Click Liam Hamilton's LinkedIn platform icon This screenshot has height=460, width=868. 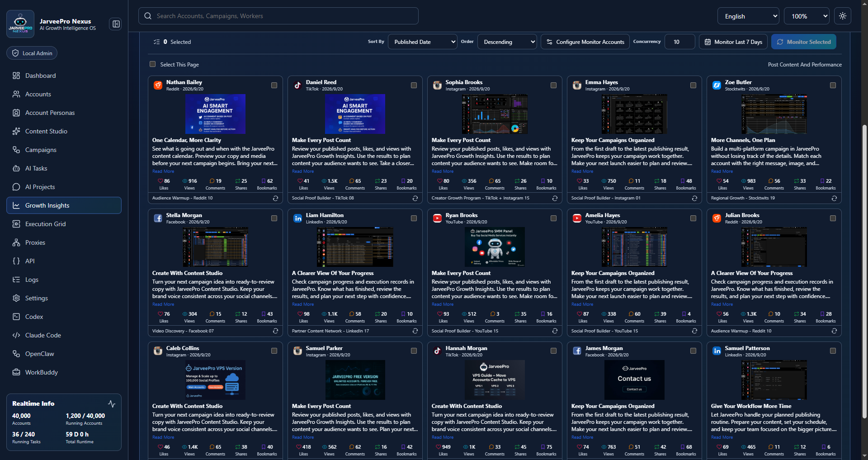click(297, 218)
